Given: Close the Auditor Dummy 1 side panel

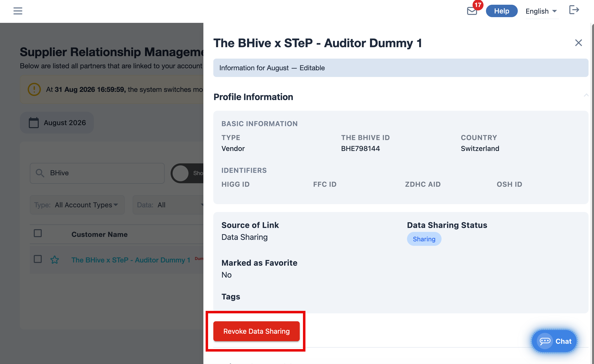Looking at the screenshot, I should click(x=578, y=43).
